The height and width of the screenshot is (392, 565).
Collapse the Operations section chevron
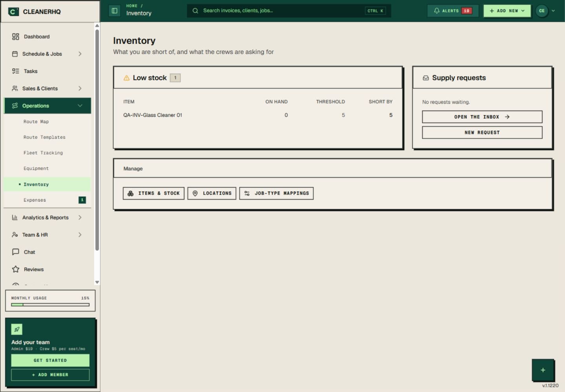coord(80,106)
